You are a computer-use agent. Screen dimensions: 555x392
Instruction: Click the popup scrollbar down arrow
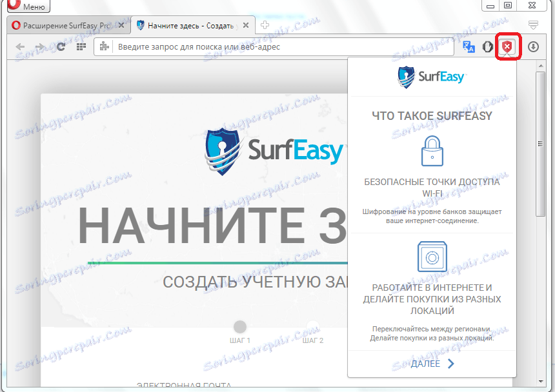542,382
